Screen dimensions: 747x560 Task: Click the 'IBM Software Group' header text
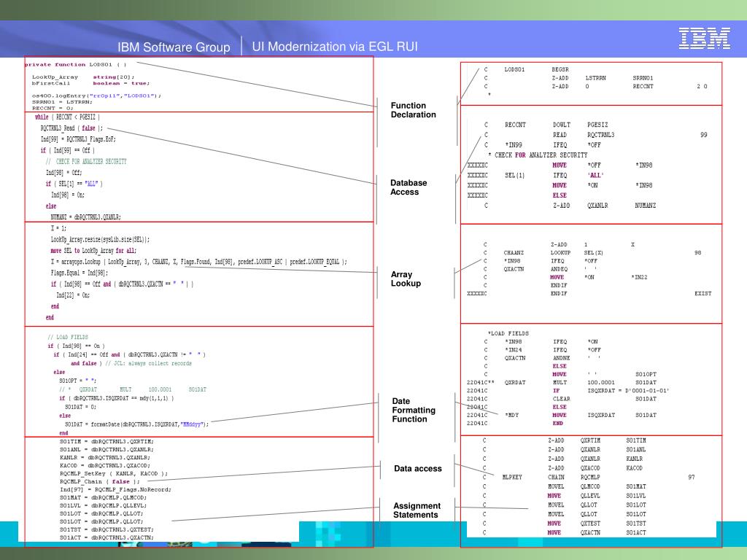point(174,47)
